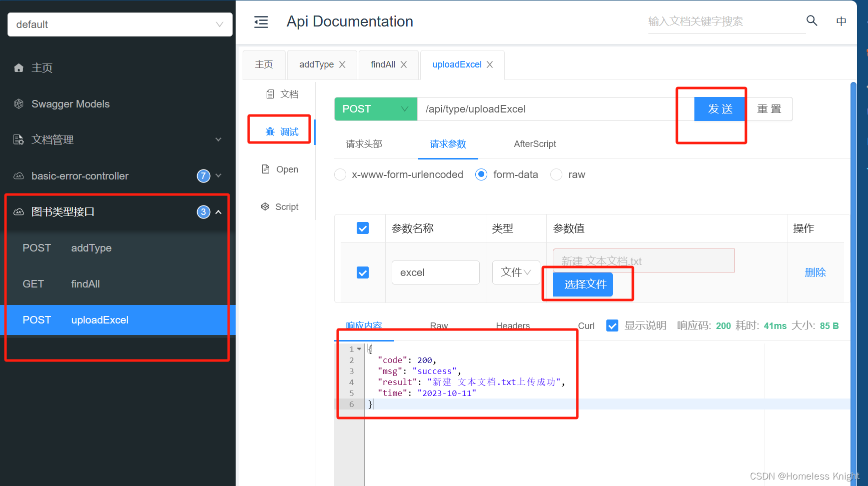868x486 pixels.
Task: Click the 41ms elapsed time value
Action: 775,326
